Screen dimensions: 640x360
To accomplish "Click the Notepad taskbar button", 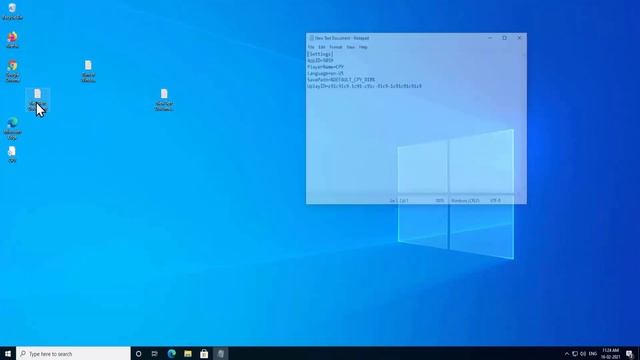I will tap(220, 353).
